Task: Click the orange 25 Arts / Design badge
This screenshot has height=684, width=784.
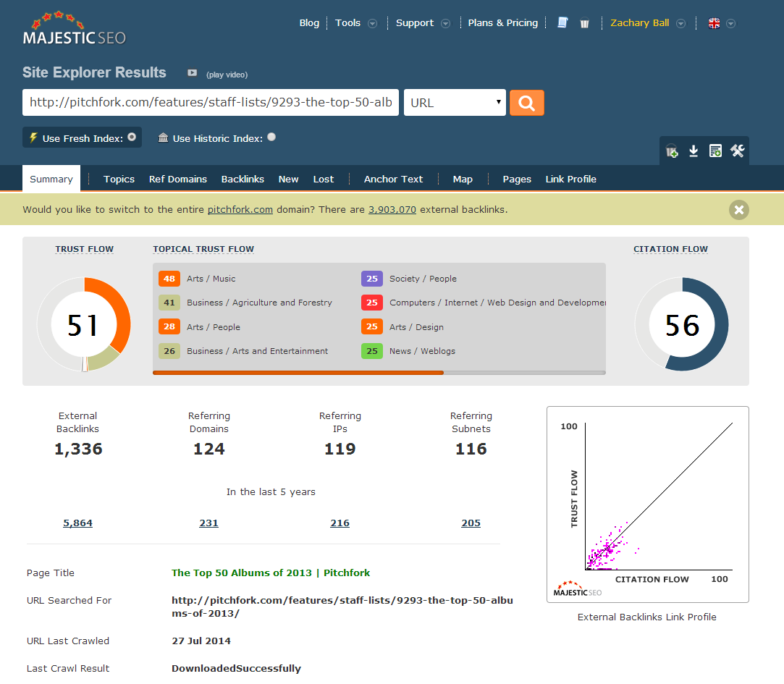Action: point(372,326)
